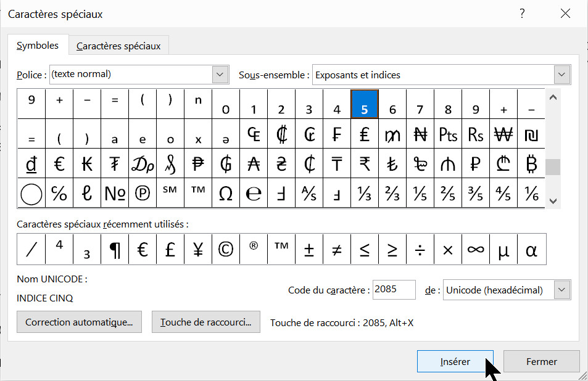This screenshot has height=381, width=588.
Task: Pick the Bitcoin currency symbol
Action: [x=531, y=164]
